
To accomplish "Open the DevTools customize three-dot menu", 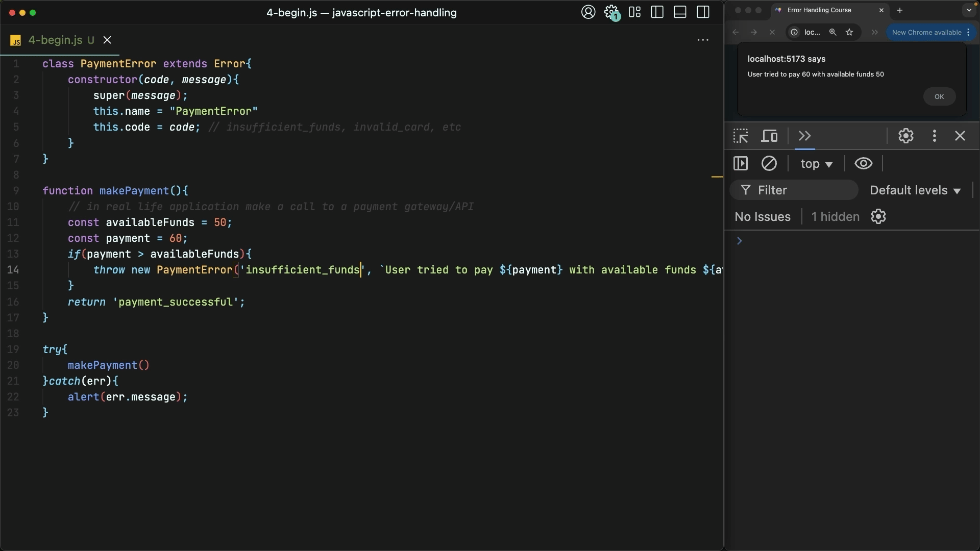I will click(x=934, y=136).
